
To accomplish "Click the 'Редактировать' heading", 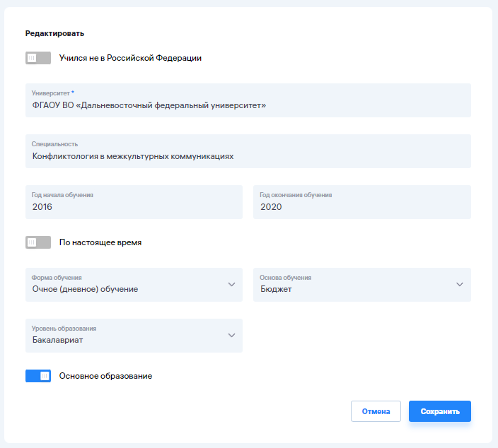I will click(x=54, y=33).
